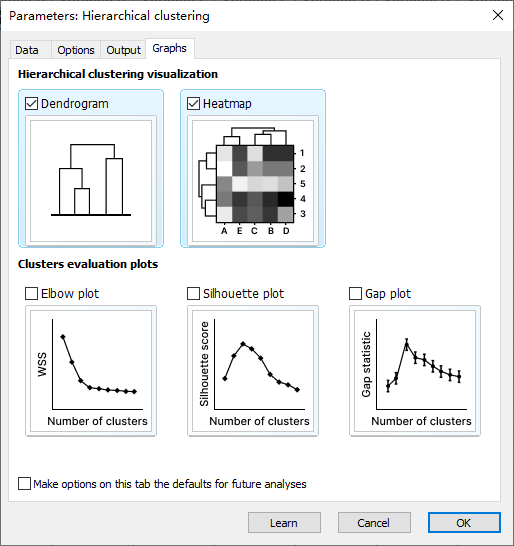
Task: Click the Parameters: Hierarchical clustering title bar
Action: pyautogui.click(x=244, y=16)
